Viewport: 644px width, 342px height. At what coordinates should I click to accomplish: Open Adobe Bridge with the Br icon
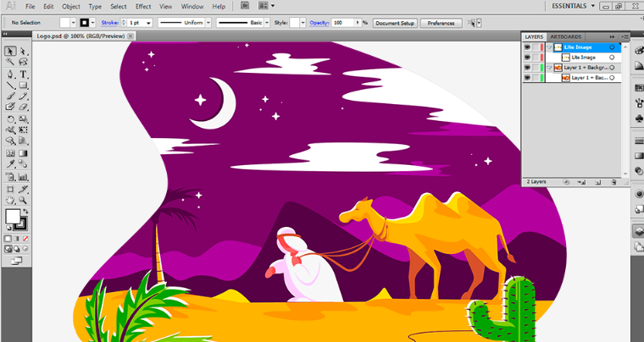coord(245,6)
